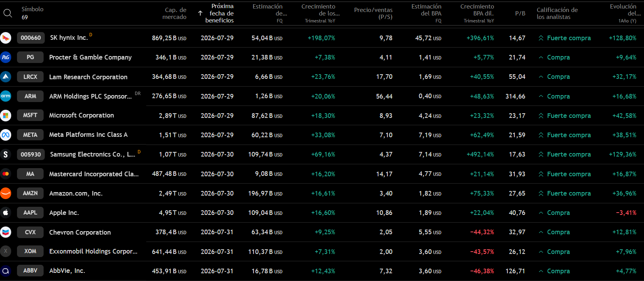Click the Mastercard logo icon
The height and width of the screenshot is (281, 644).
click(x=6, y=174)
